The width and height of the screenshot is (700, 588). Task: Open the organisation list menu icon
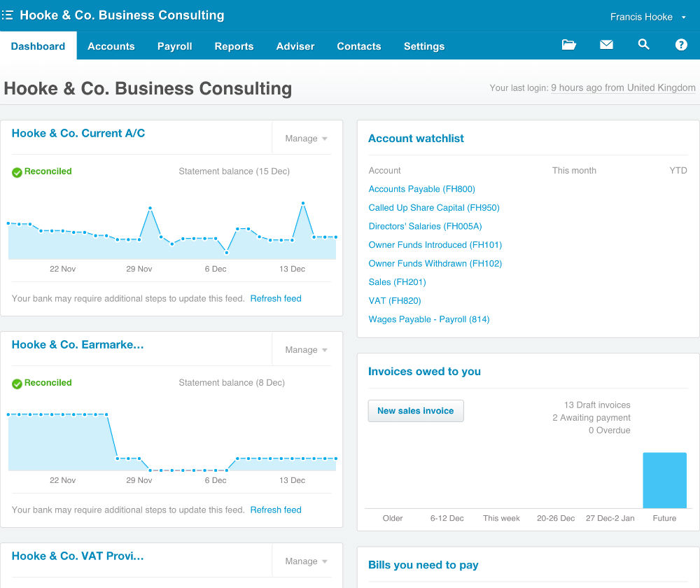tap(7, 15)
